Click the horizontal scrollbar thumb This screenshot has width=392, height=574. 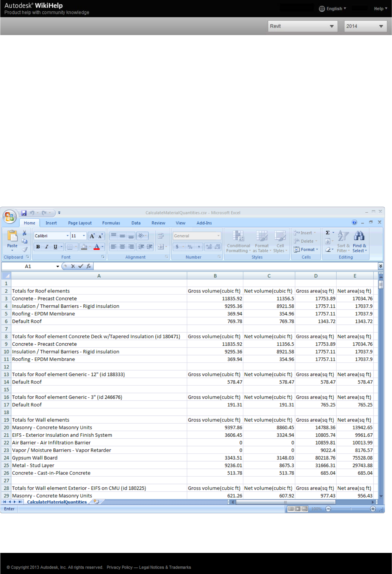click(285, 502)
